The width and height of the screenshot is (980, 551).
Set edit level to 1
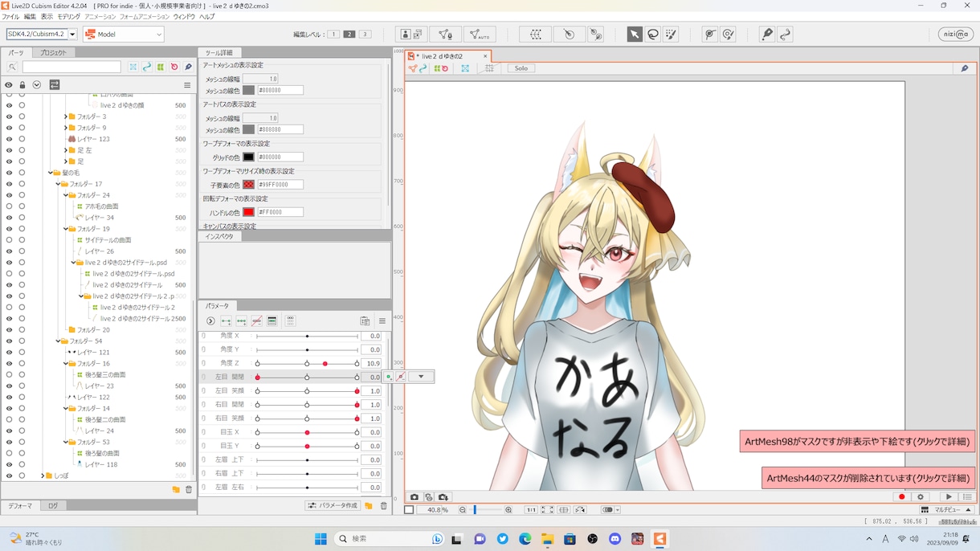334,35
